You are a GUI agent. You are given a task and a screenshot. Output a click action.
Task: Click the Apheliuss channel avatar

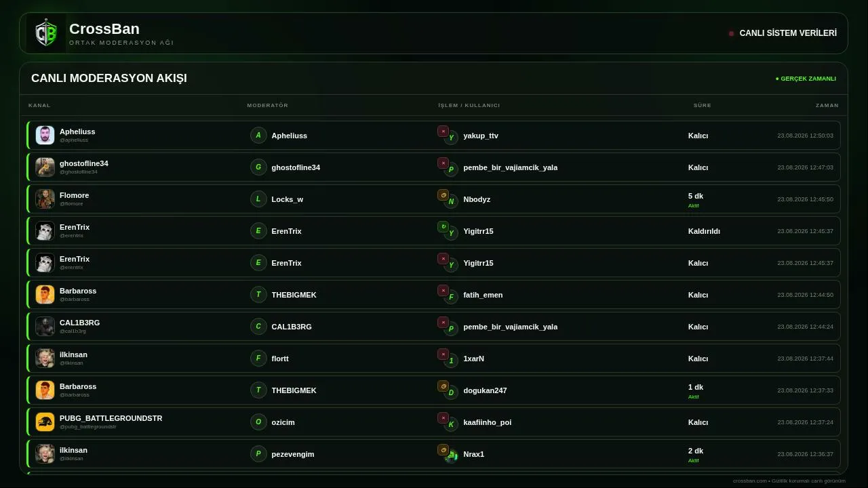point(45,135)
